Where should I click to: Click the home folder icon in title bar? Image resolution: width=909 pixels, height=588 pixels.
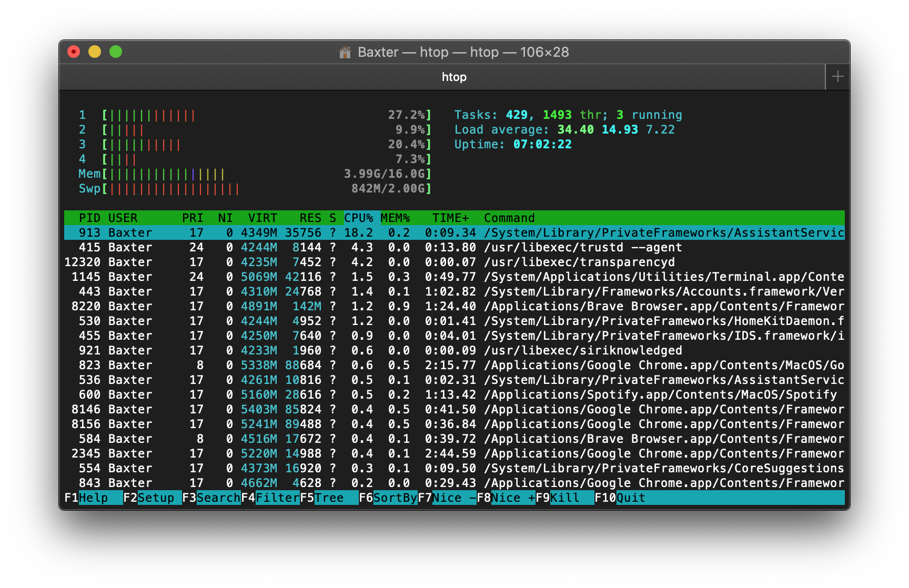pos(345,52)
